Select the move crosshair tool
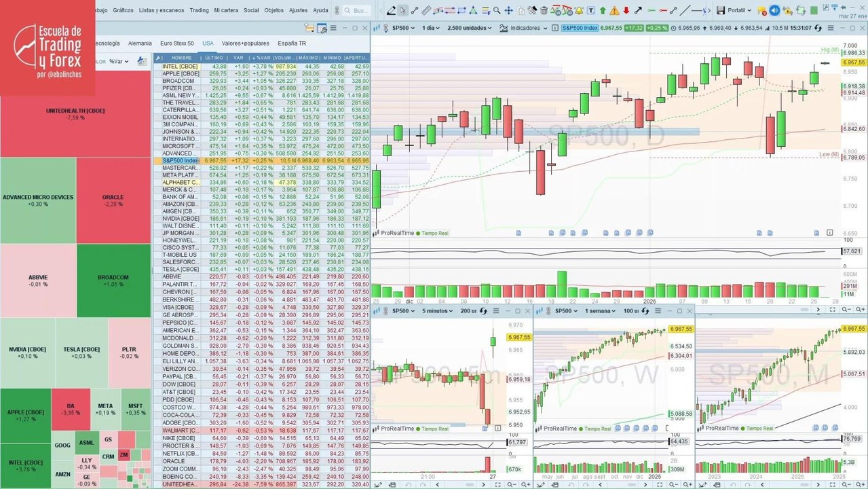868x489 pixels. click(x=508, y=10)
